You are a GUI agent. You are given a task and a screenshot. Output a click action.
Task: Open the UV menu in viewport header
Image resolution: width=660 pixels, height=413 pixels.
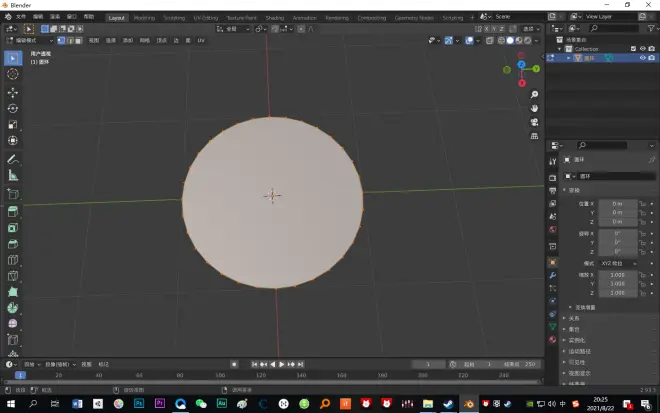(x=201, y=41)
